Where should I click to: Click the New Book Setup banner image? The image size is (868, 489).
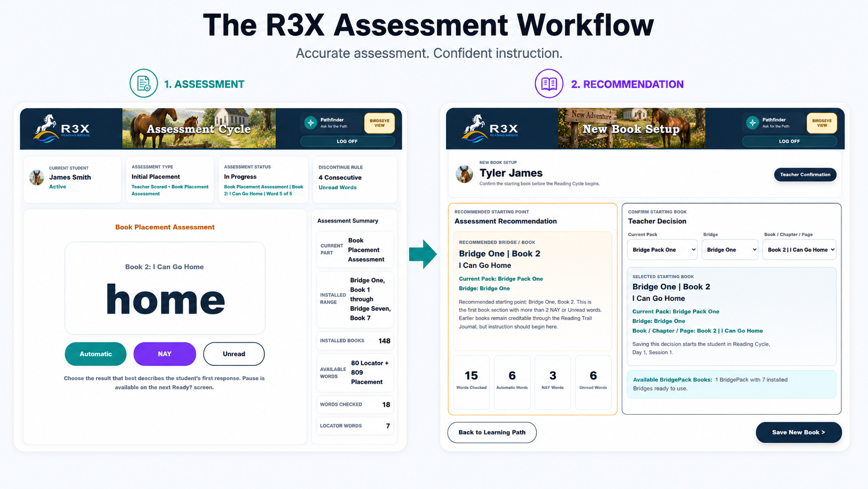tap(631, 128)
